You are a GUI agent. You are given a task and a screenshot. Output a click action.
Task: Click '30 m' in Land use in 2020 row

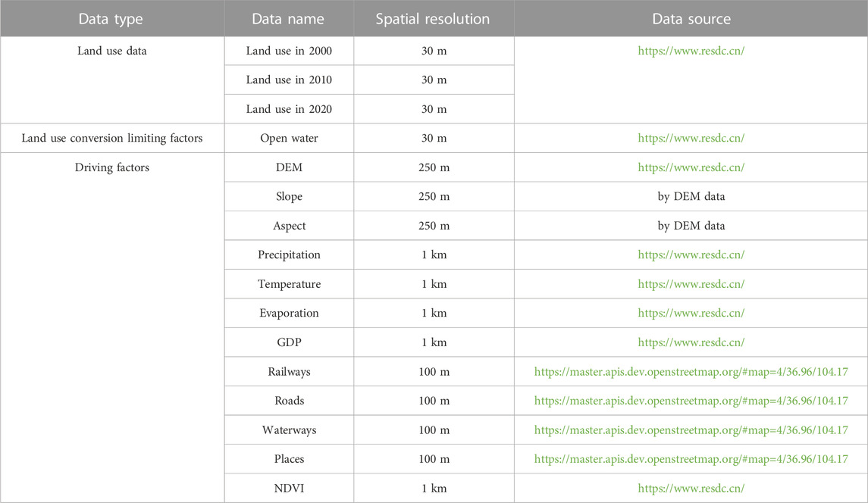(434, 109)
